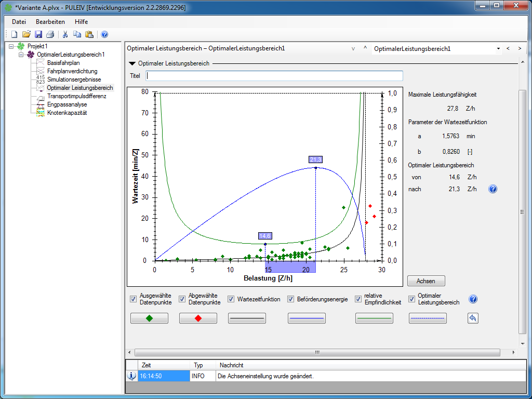Open the OptimalerLeistungsbereich1 combo box
Screen dimensions: 532x399
coord(498,48)
